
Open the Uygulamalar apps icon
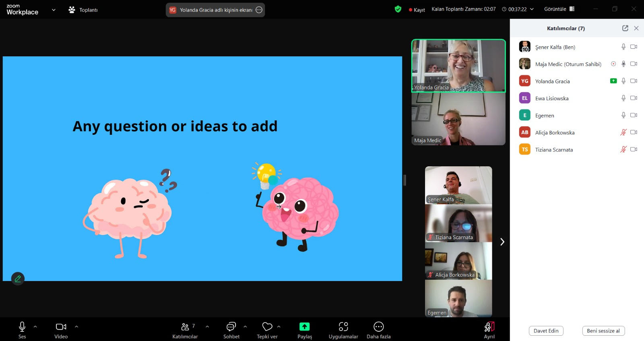[343, 327]
